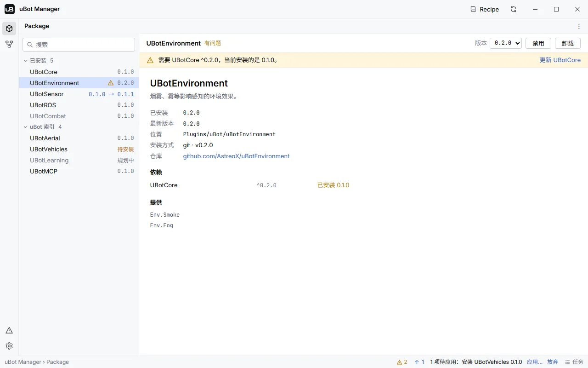Viewport: 588px width, 368px height.
Task: Click the UBotCore dependency entry
Action: coord(164,185)
